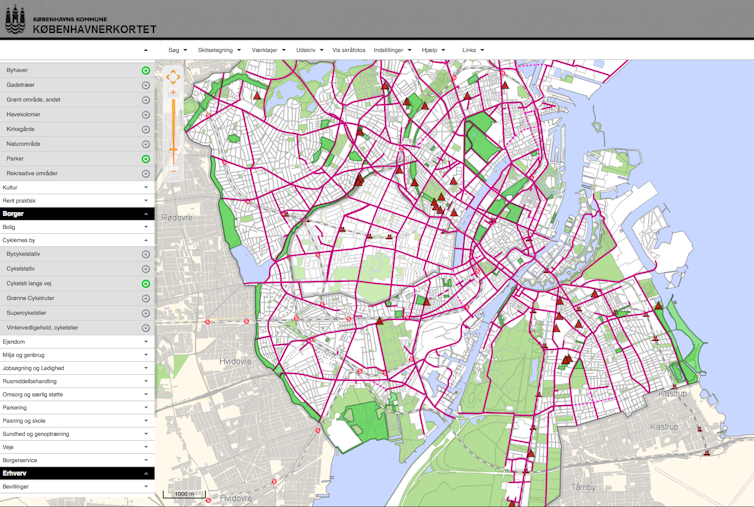Click the map pan navigation control
This screenshot has height=507, width=754.
(x=173, y=77)
